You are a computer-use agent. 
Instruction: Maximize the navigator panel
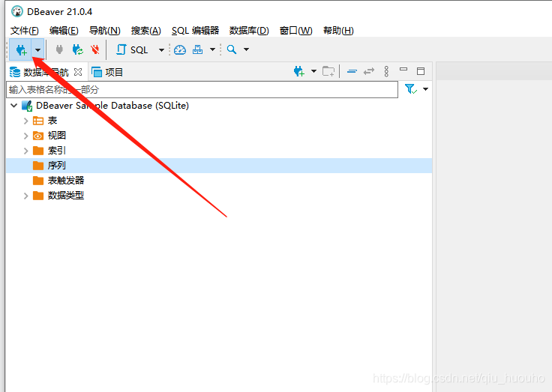point(421,71)
